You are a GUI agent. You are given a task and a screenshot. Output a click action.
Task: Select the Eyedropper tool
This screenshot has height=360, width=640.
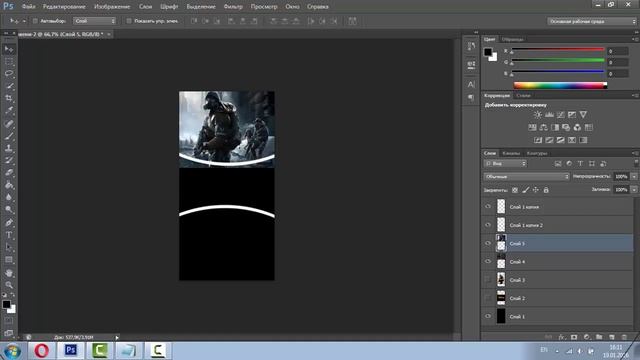(x=9, y=111)
